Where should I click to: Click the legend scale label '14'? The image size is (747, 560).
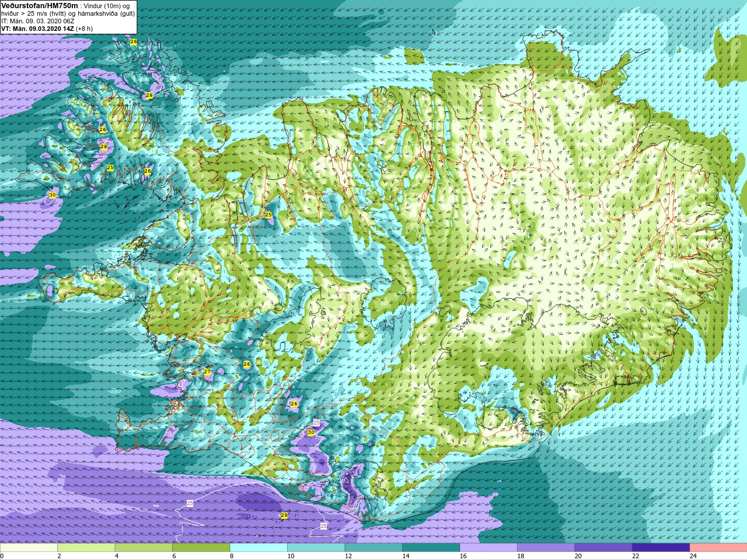pyautogui.click(x=406, y=556)
